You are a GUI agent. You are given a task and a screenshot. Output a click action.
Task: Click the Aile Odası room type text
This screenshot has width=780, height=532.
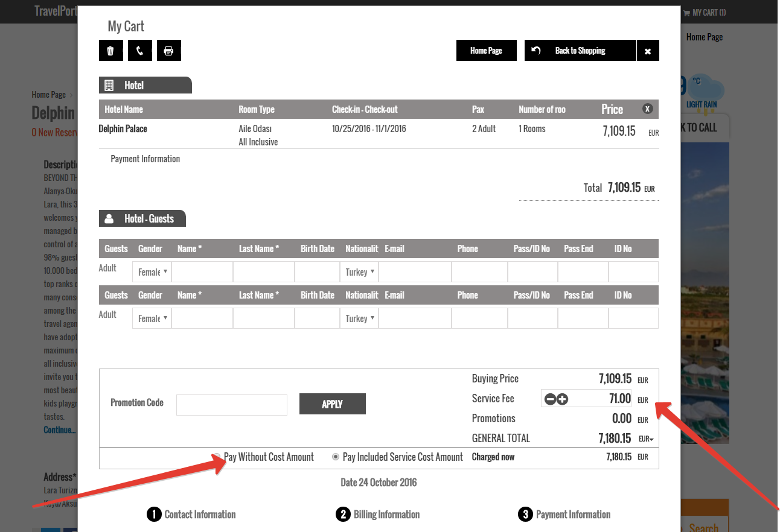click(255, 129)
